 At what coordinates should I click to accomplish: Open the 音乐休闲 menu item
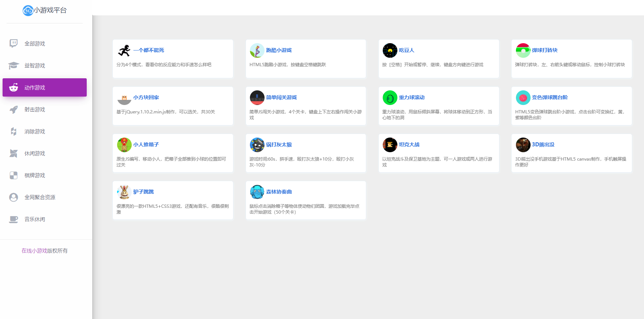45,219
